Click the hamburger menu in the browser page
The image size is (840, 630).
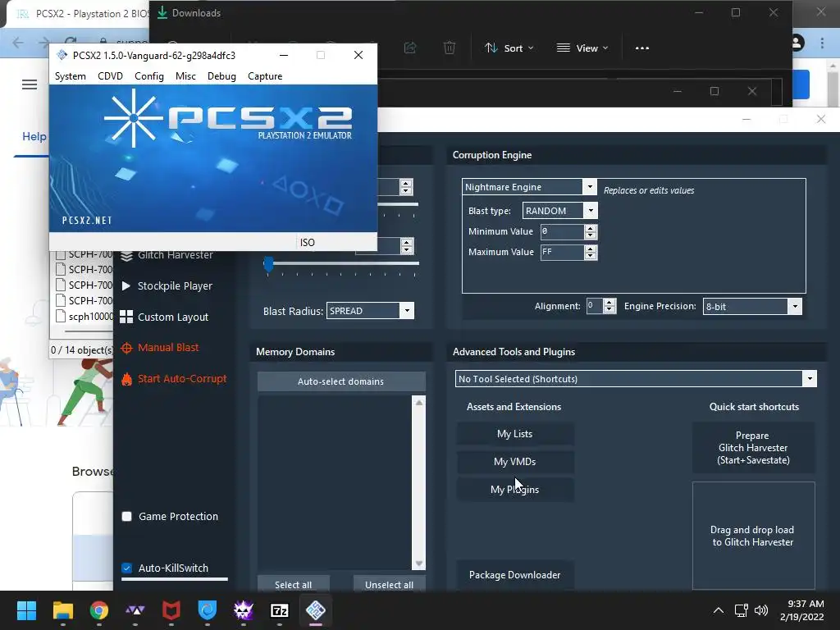(x=30, y=84)
